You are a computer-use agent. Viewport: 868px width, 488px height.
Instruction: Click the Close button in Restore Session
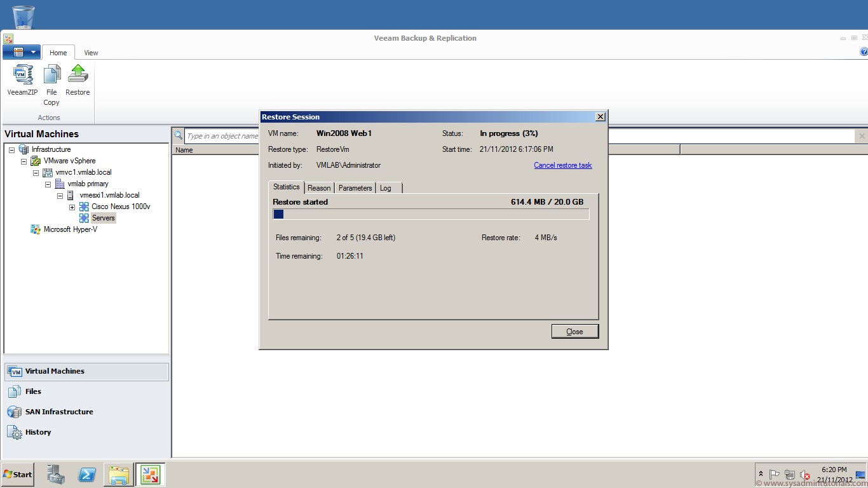pos(574,331)
